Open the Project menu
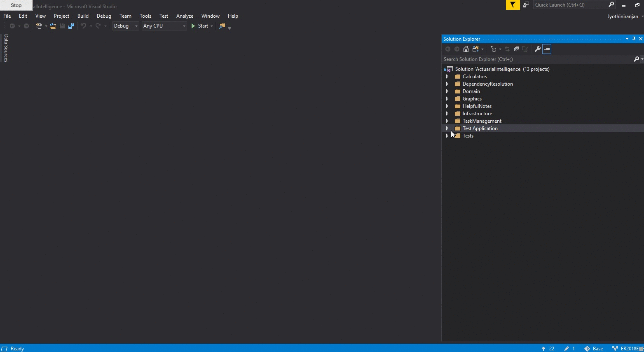The width and height of the screenshot is (644, 352). pyautogui.click(x=61, y=16)
